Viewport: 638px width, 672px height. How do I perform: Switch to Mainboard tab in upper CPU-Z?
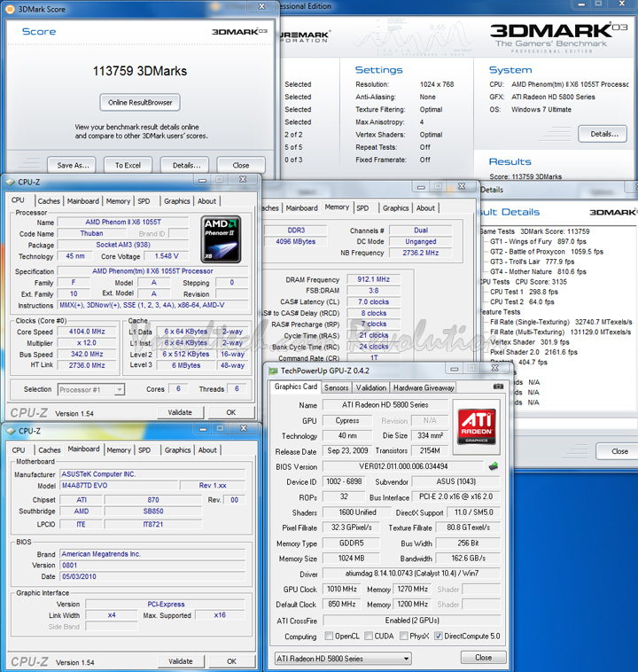[83, 201]
